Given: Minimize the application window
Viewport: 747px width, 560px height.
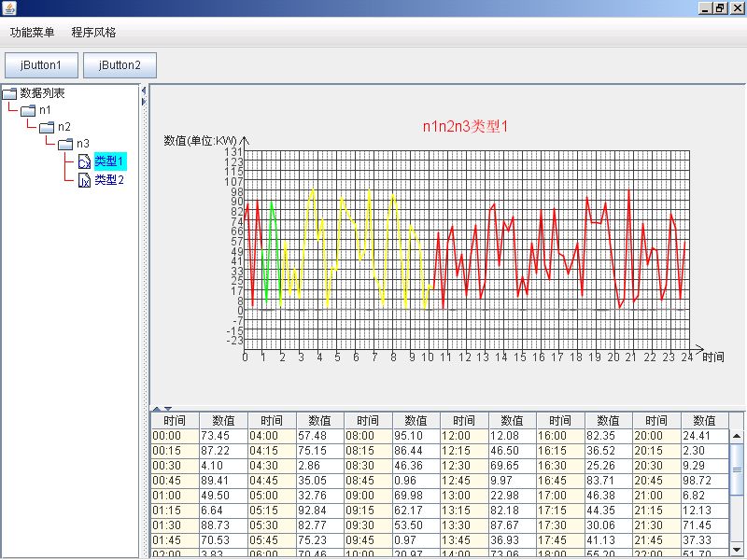Looking at the screenshot, I should 706,8.
